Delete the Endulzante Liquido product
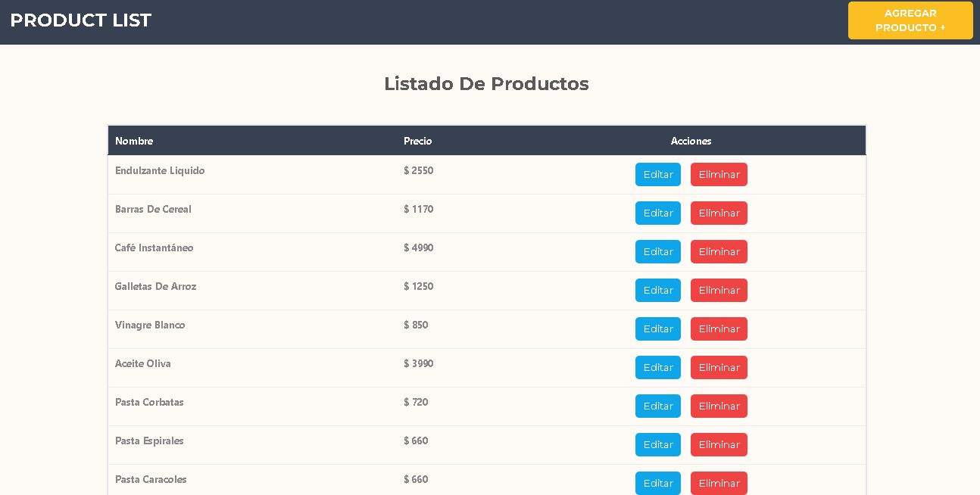 (x=718, y=174)
